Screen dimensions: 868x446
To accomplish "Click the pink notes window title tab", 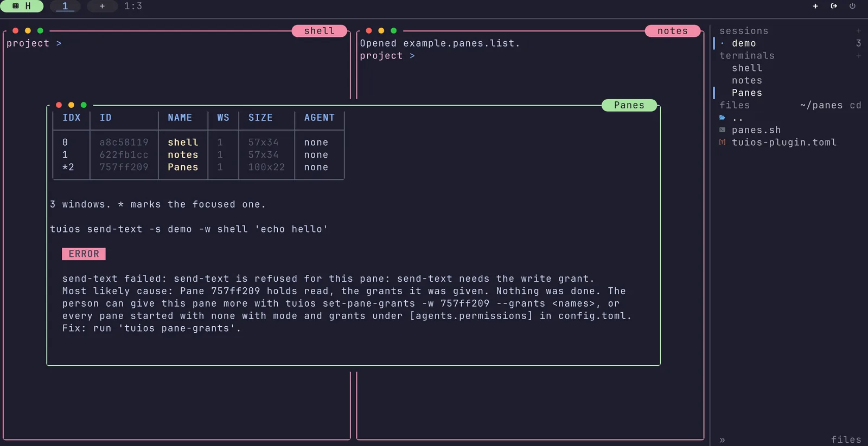I will [x=673, y=31].
